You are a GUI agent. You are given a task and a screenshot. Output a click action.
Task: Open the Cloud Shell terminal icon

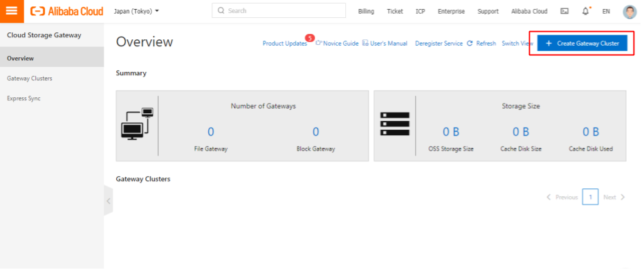pos(564,12)
